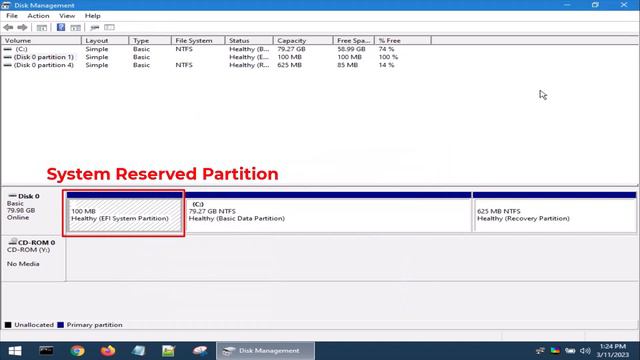Screen dimensions: 640x360
Task: Click the Forward arrow in the toolbar
Action: pyautogui.click(x=22, y=27)
